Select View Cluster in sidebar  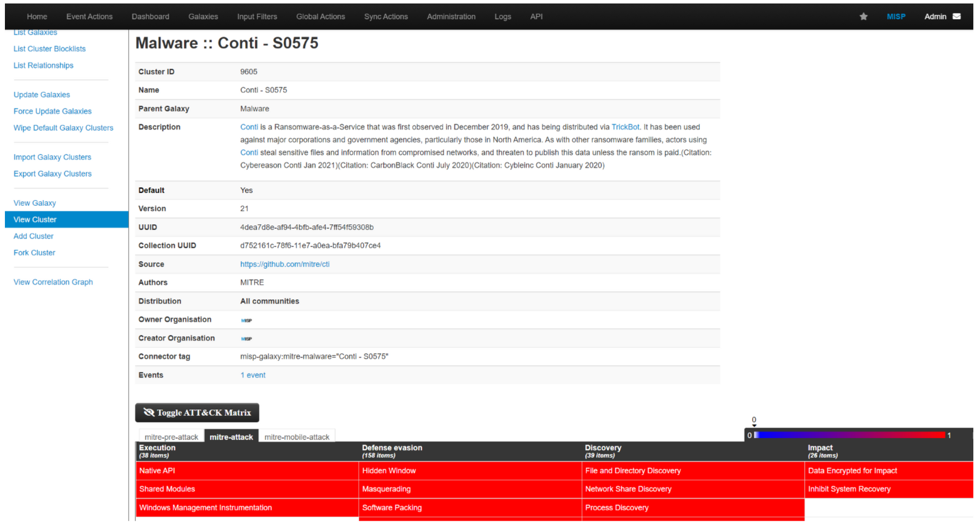[67, 219]
